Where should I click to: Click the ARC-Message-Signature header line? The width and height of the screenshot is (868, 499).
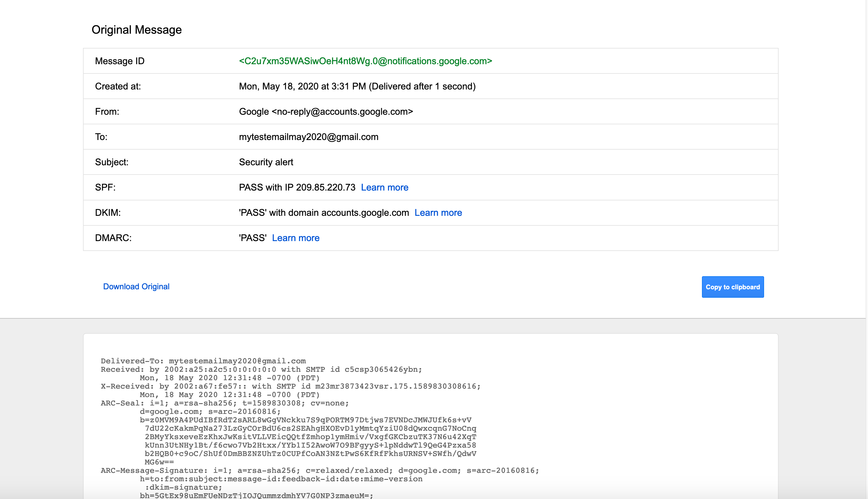[x=319, y=471]
